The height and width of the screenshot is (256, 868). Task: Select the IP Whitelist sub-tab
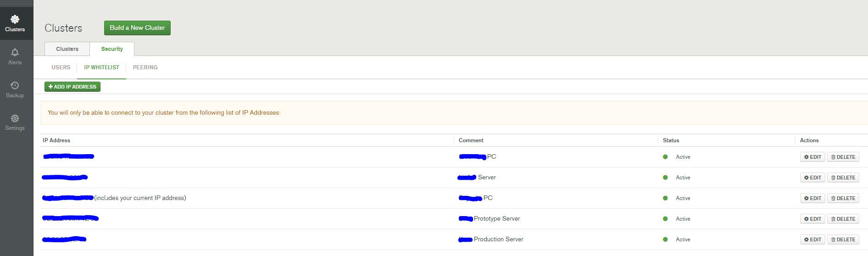[x=101, y=67]
